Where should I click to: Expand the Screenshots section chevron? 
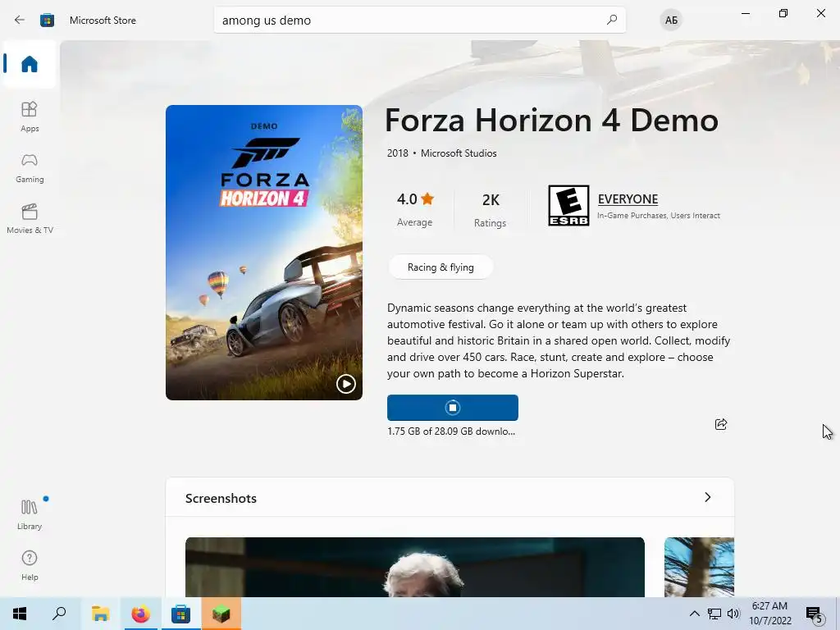(x=708, y=497)
